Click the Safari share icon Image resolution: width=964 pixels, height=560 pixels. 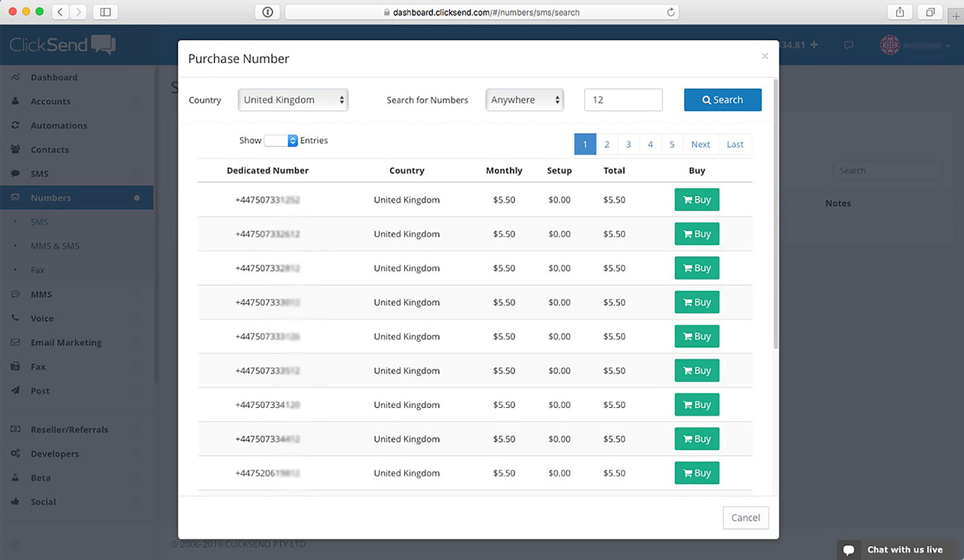[900, 12]
